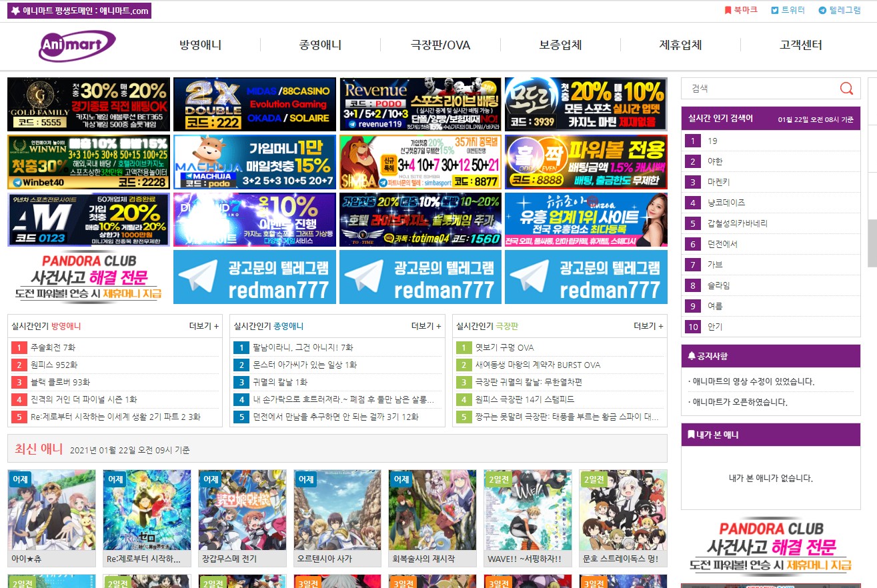The height and width of the screenshot is (588, 877).
Task: Select popular search term 마켄키
Action: pyautogui.click(x=719, y=182)
